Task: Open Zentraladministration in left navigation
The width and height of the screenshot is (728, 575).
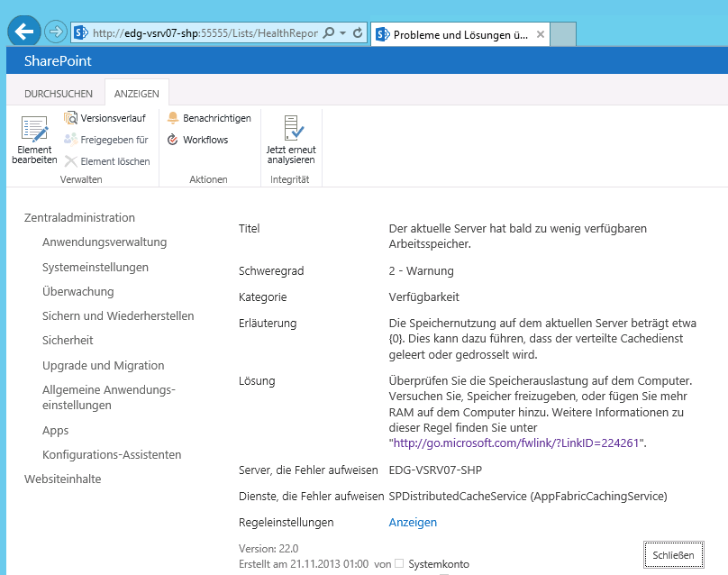Action: pyautogui.click(x=79, y=217)
